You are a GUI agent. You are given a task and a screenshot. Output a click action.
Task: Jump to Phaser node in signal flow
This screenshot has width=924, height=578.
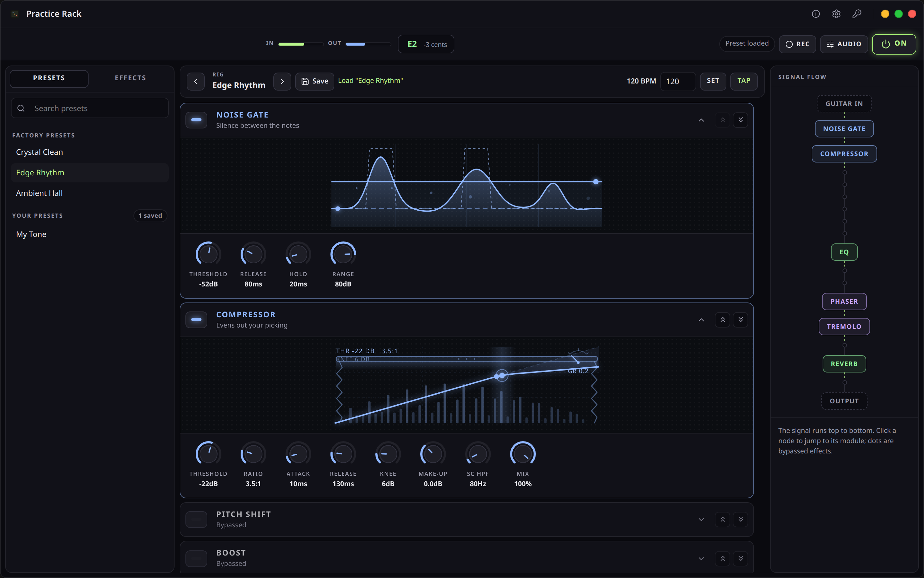844,301
